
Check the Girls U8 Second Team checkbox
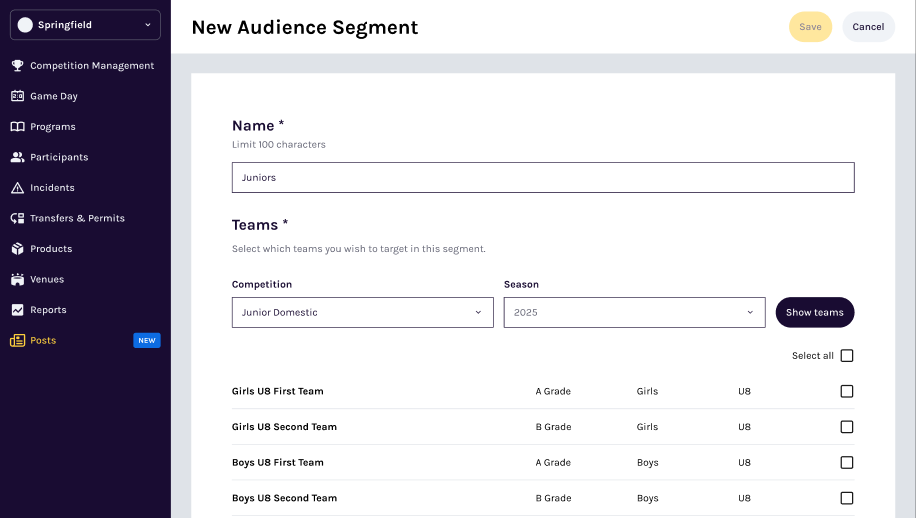pyautogui.click(x=847, y=427)
